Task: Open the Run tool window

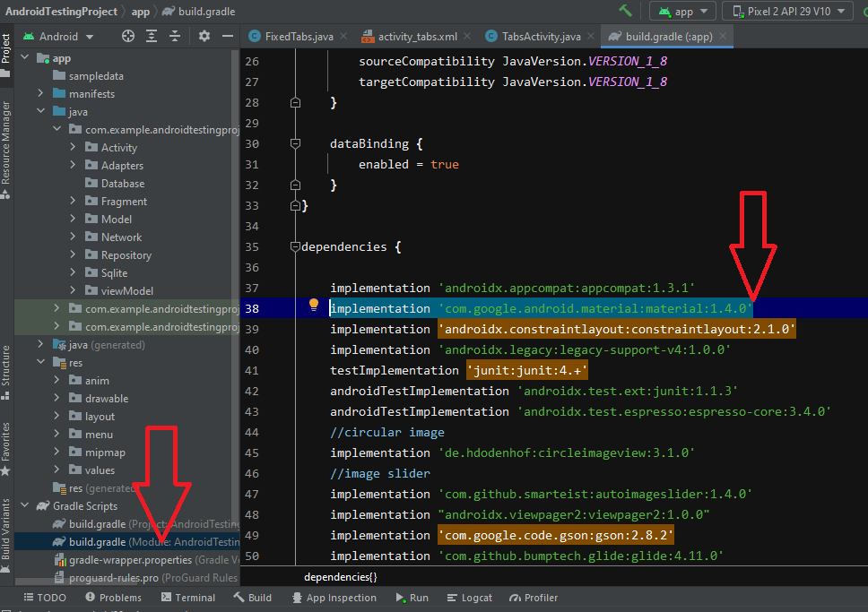Action: tap(412, 598)
